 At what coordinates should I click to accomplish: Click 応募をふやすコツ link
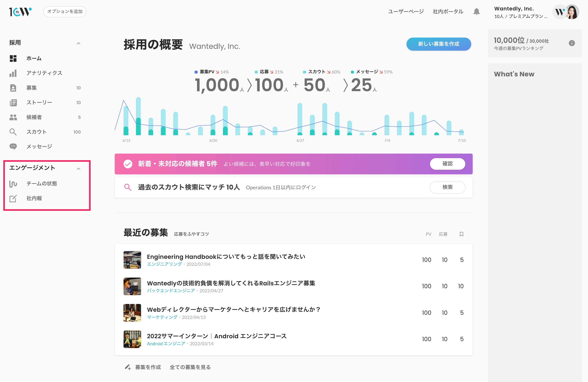pos(192,234)
